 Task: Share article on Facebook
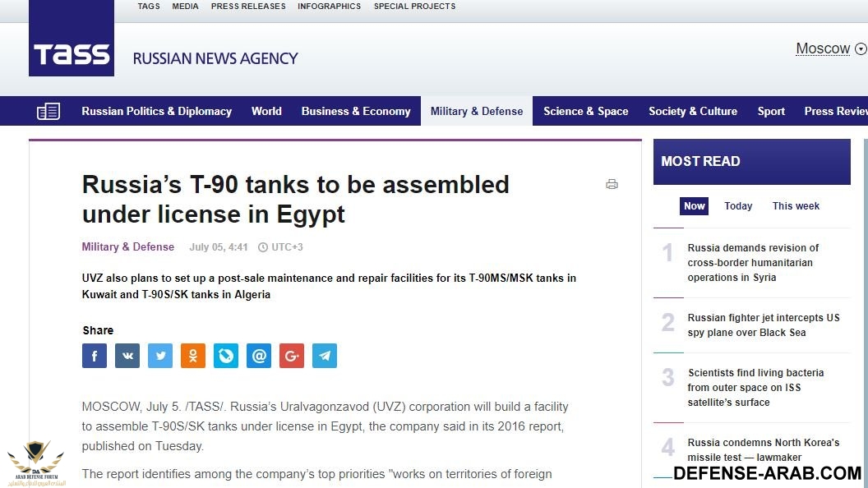95,356
